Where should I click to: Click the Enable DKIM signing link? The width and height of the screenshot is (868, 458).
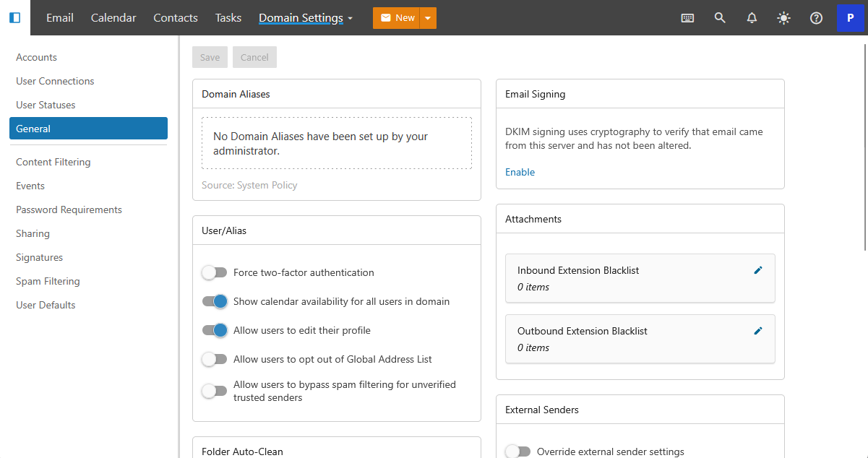click(520, 172)
